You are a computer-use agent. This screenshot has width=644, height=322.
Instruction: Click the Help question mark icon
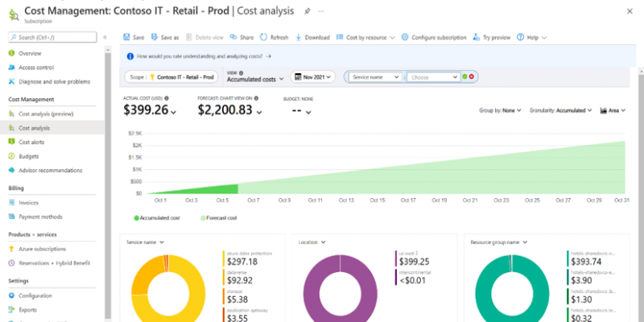[520, 37]
